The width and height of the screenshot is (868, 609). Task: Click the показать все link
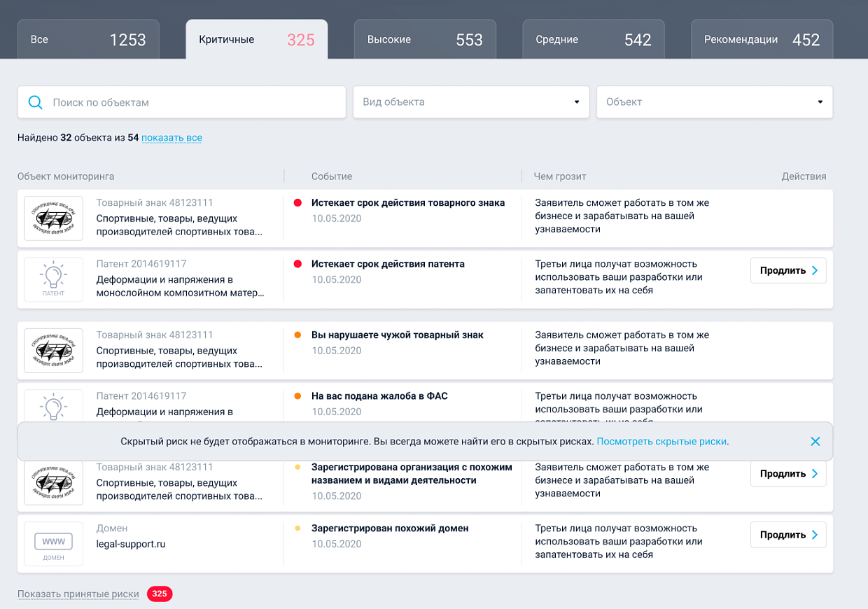pyautogui.click(x=171, y=138)
